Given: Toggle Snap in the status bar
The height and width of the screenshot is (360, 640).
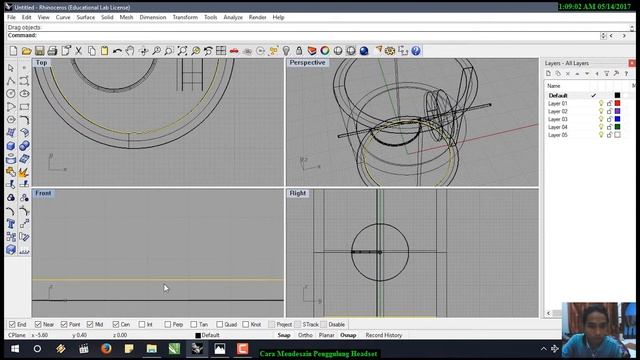Looking at the screenshot, I should click(x=284, y=335).
